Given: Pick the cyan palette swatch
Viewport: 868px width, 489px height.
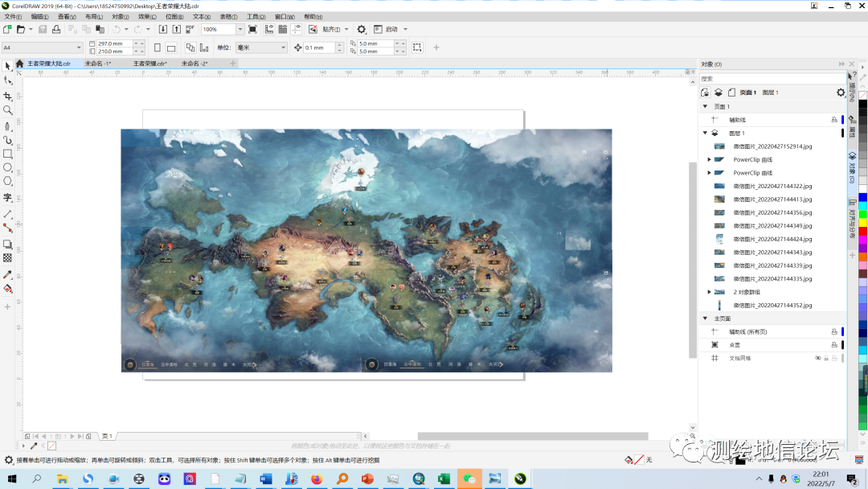Looking at the screenshot, I should [x=863, y=206].
